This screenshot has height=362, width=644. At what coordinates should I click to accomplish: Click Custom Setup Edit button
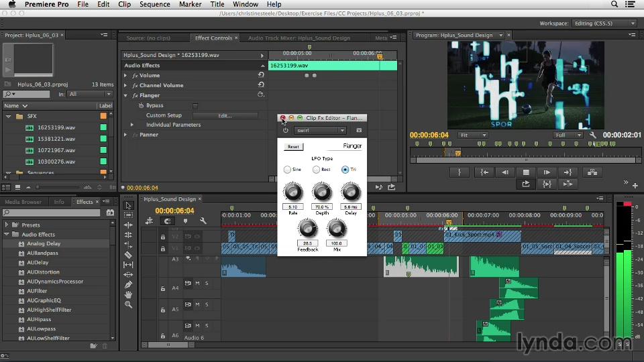pos(225,116)
